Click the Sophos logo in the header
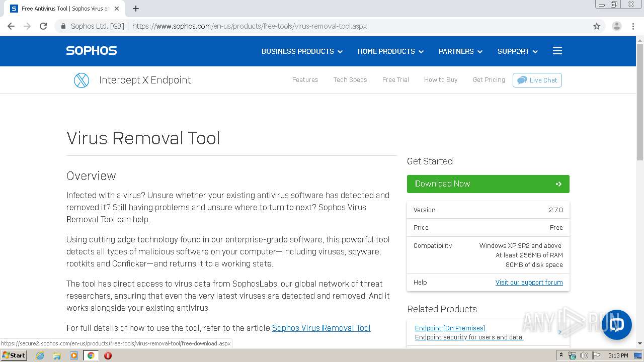The width and height of the screenshot is (644, 362). (91, 51)
